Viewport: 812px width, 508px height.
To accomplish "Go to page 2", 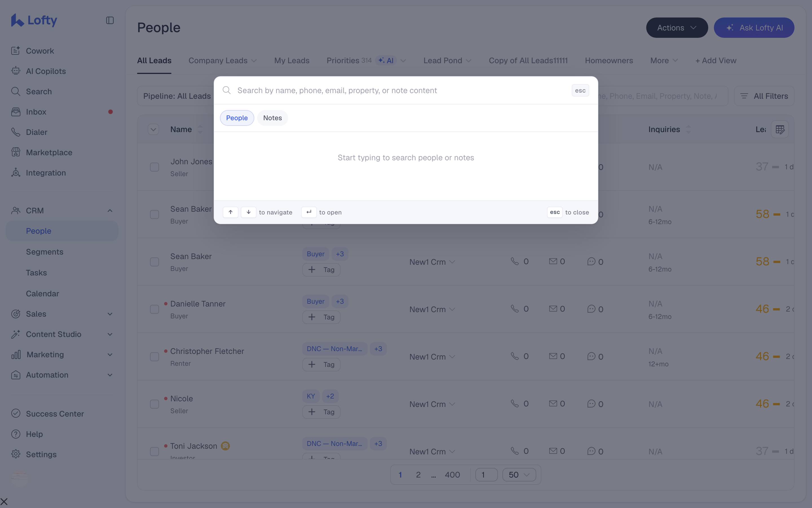I will (x=418, y=475).
